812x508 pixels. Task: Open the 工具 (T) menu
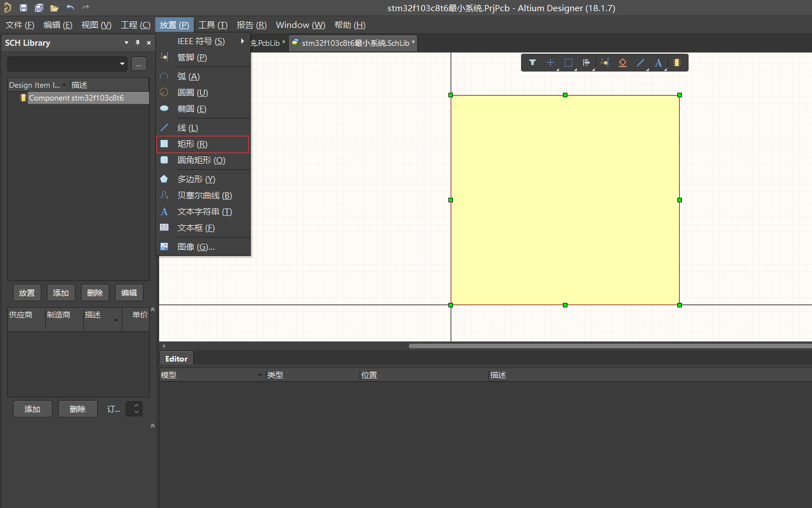coord(213,25)
